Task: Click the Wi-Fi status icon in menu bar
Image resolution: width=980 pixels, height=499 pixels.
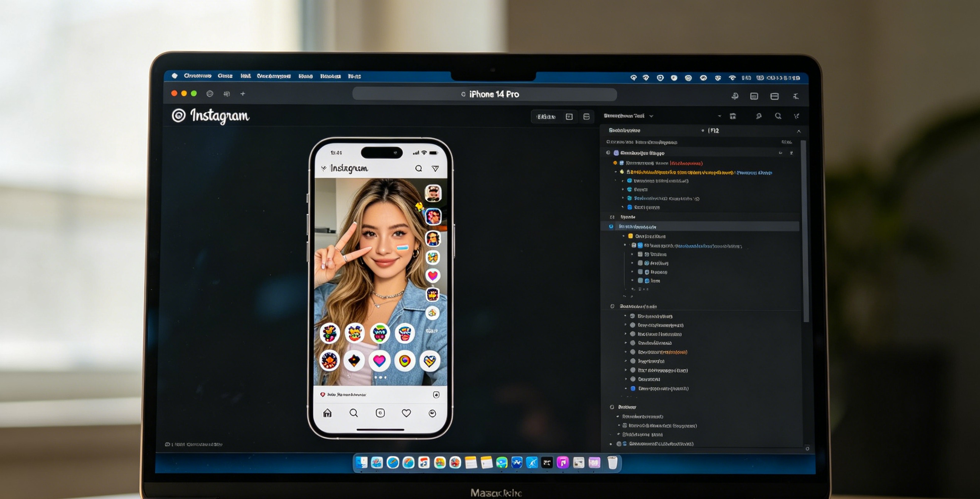Action: click(732, 78)
